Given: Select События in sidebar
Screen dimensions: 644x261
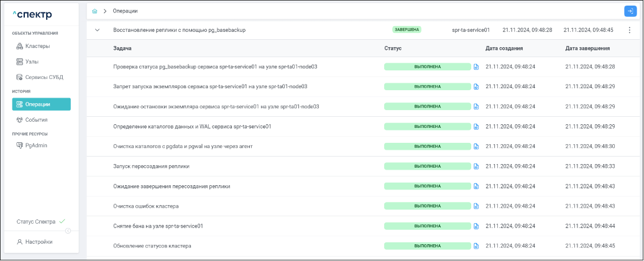Looking at the screenshot, I should point(36,119).
